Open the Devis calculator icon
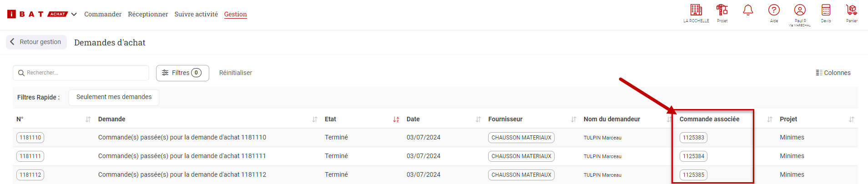Screen dimensions: 868x184 (x=826, y=10)
